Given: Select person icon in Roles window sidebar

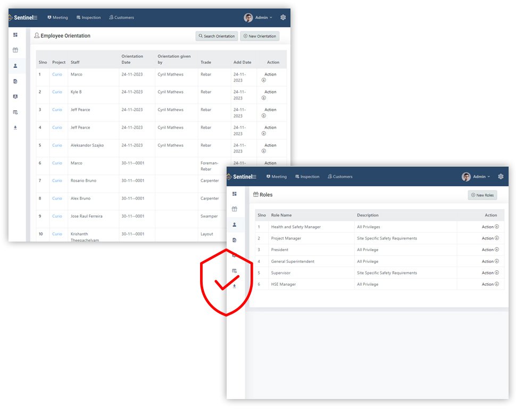Looking at the screenshot, I should pos(234,225).
